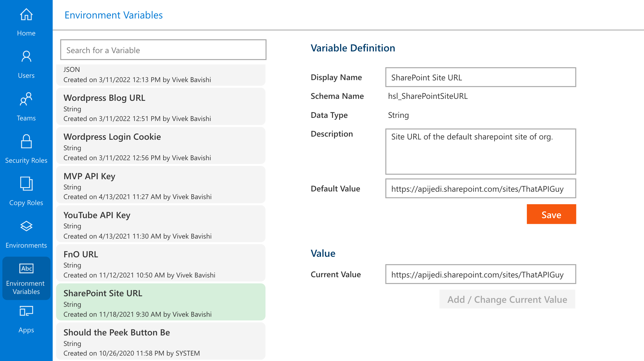Select the Copy Roles pages icon
This screenshot has height=361, width=644.
point(26,184)
